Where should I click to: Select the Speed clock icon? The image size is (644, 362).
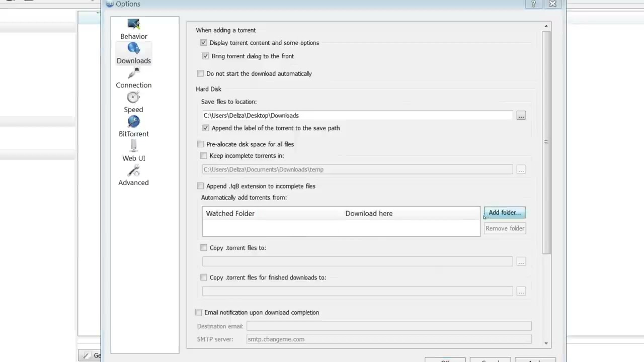(x=133, y=98)
